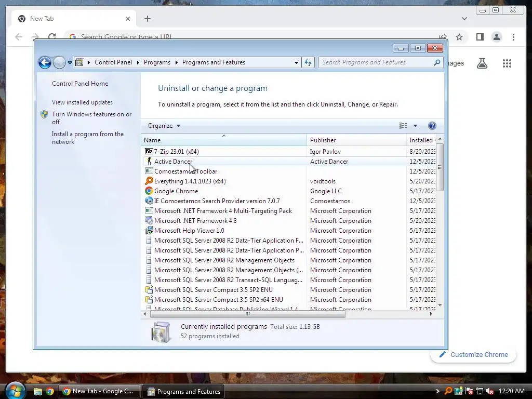This screenshot has height=399, width=532.
Task: Open the Google apps grid in Chrome
Action: (507, 63)
